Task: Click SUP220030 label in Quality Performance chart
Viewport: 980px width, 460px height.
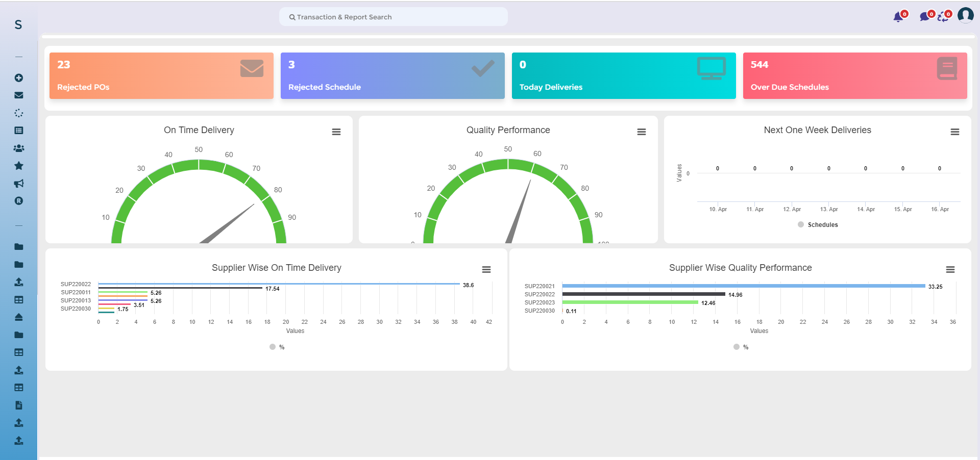Action: point(540,311)
